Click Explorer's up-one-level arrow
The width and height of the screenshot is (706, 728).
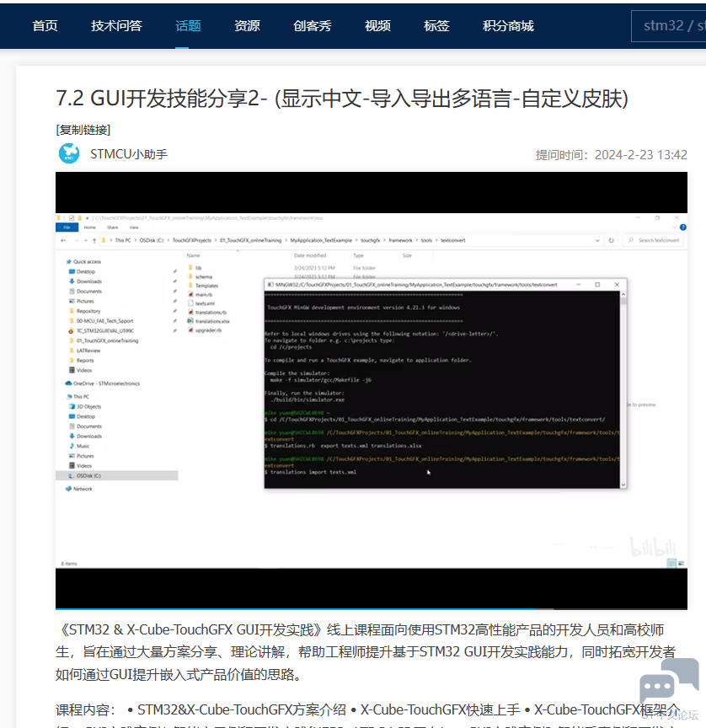(x=94, y=240)
